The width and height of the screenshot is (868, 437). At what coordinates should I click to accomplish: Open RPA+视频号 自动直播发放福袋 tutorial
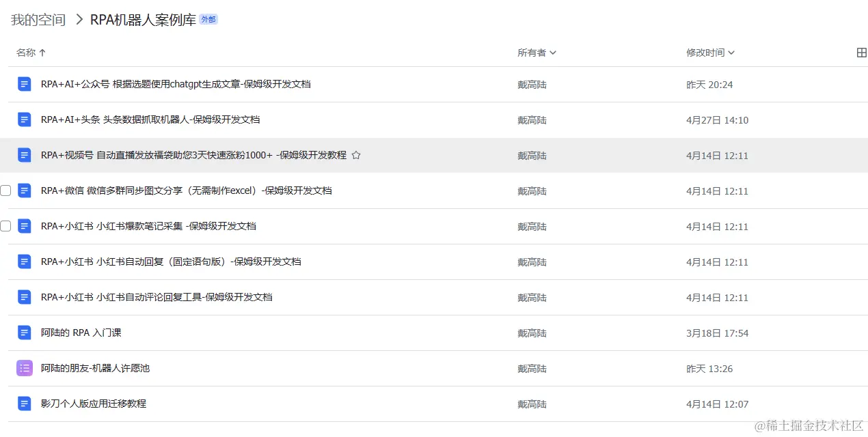pos(193,155)
